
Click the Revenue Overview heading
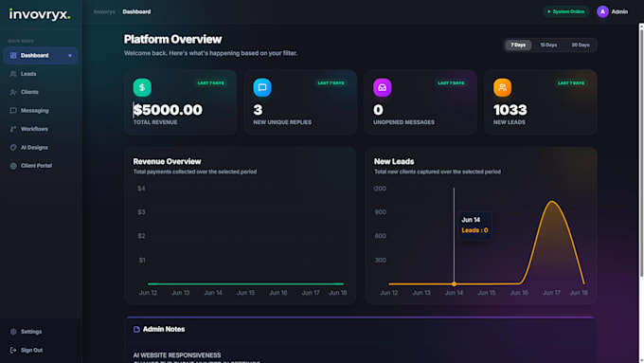[168, 161]
